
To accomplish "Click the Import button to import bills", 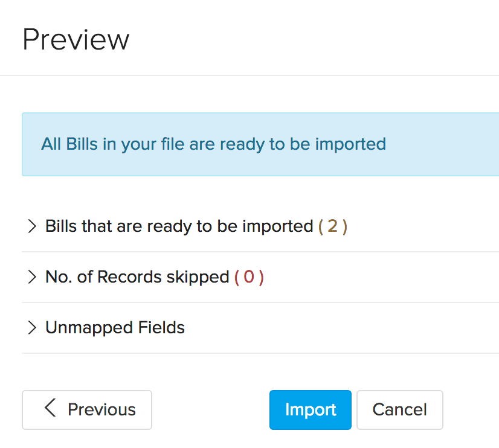I will pyautogui.click(x=310, y=409).
